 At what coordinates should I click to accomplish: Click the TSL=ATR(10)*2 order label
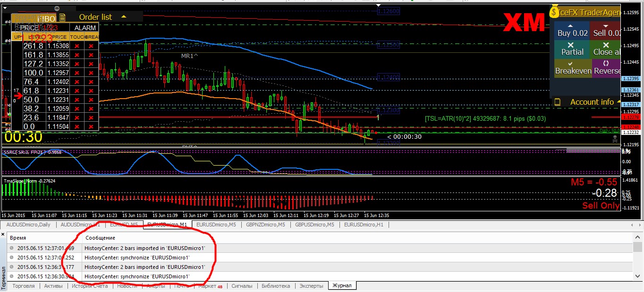(x=485, y=118)
